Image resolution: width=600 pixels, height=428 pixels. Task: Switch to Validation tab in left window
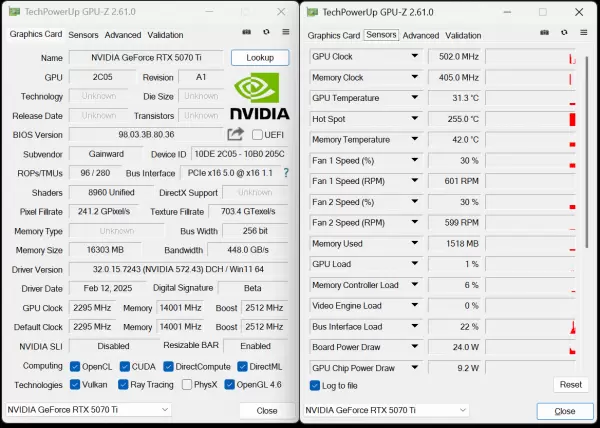click(165, 35)
